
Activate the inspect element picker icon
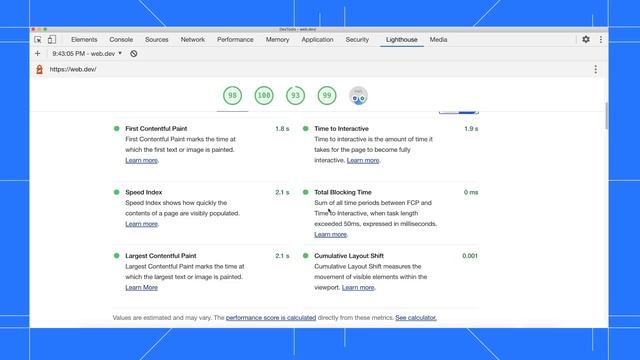(38, 40)
